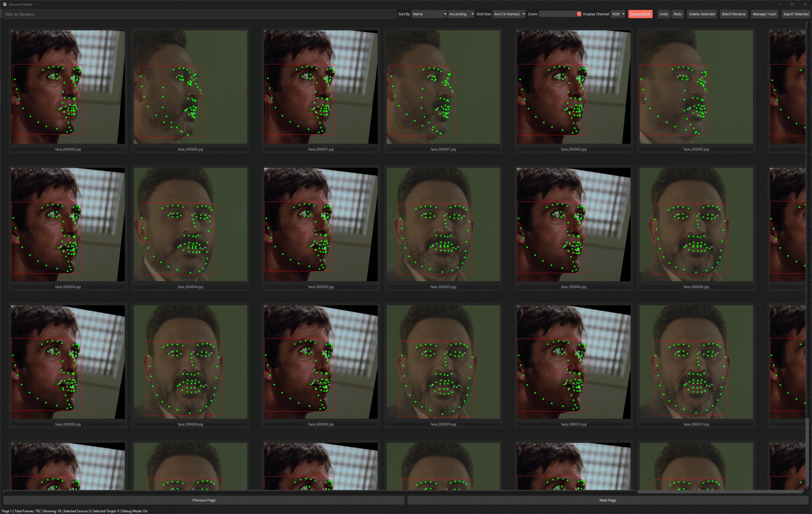Click the Undo button
Image resolution: width=812 pixels, height=514 pixels.
pos(663,14)
